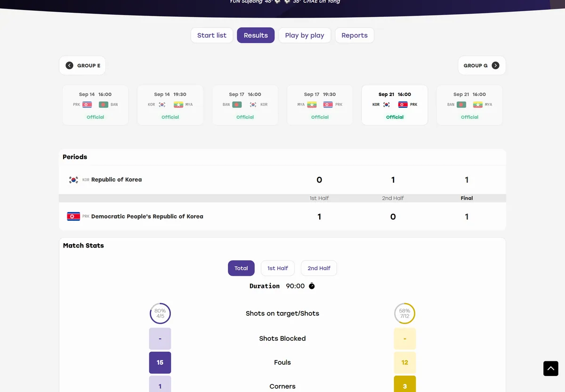This screenshot has width=565, height=392.
Task: Open Sep 17 19:30 MYA vs PRK match card
Action: click(320, 105)
